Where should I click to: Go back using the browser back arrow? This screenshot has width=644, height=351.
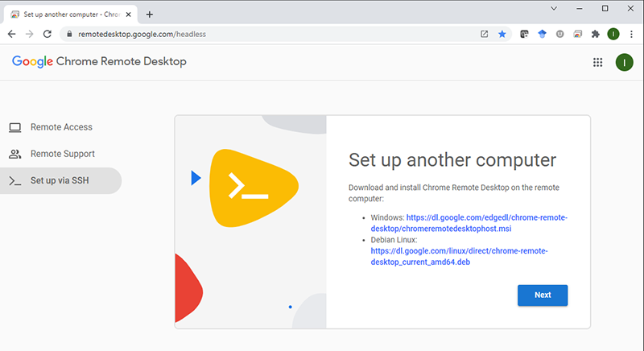[12, 34]
